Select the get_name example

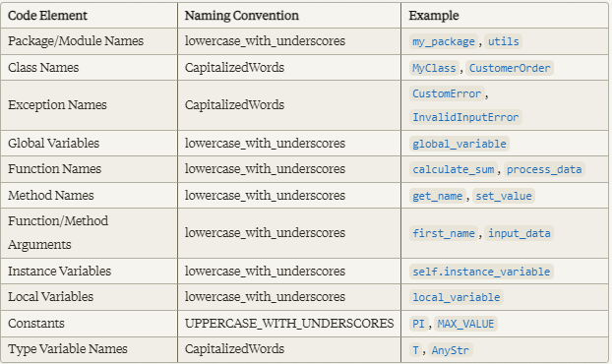437,196
